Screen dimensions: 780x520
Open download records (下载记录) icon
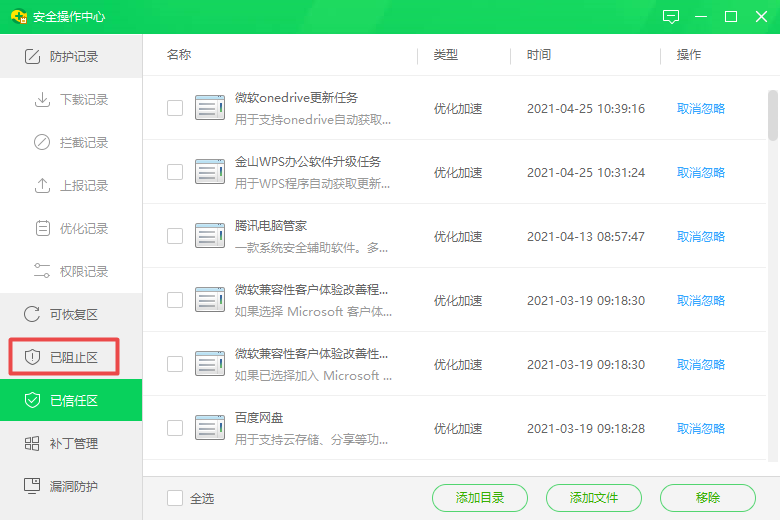coord(42,100)
